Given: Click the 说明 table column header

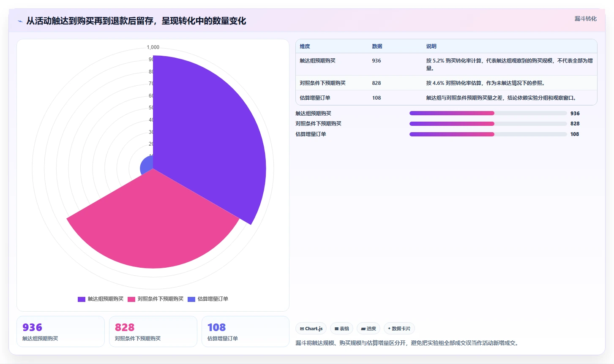Looking at the screenshot, I should [431, 46].
